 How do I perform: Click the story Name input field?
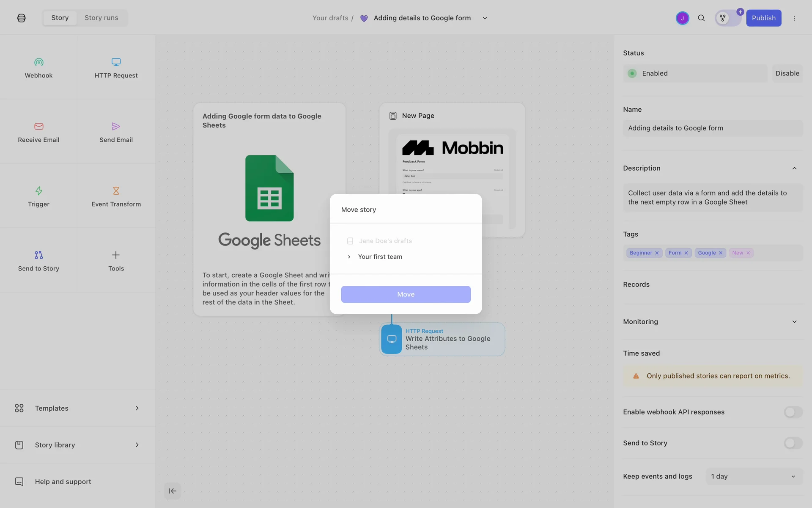pyautogui.click(x=713, y=128)
